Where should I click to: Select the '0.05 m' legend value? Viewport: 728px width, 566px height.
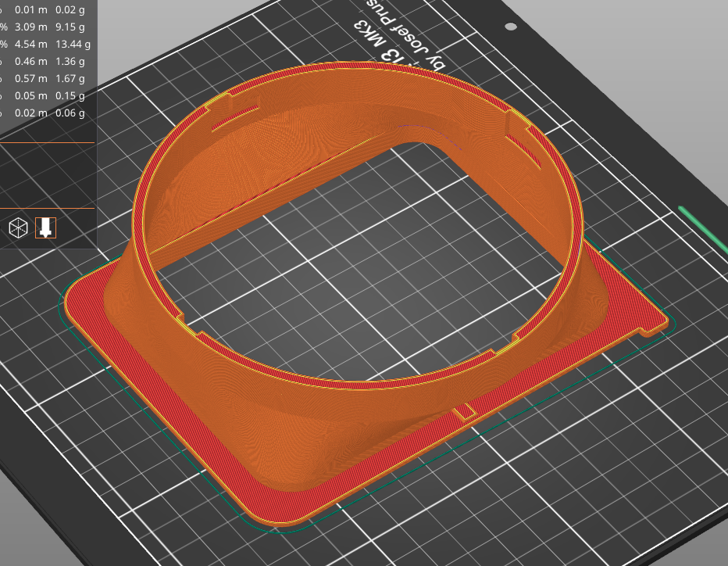30,95
